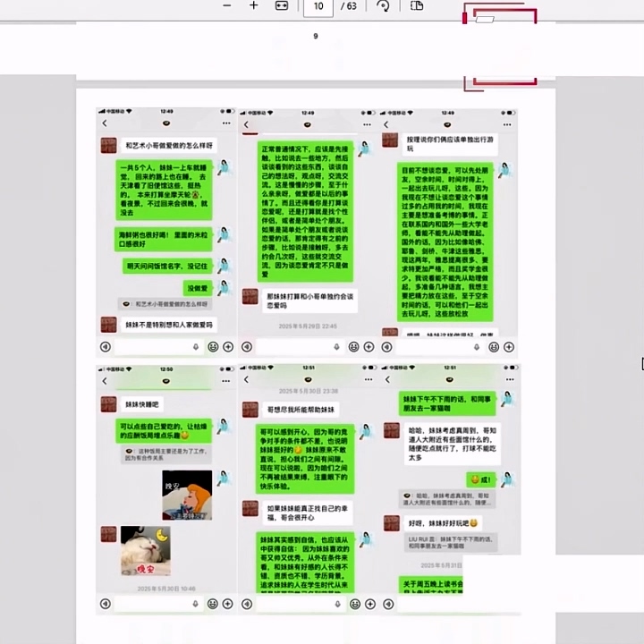Screen dimensions: 644x644
Task: Click the page number field showing 10
Action: pyautogui.click(x=318, y=6)
